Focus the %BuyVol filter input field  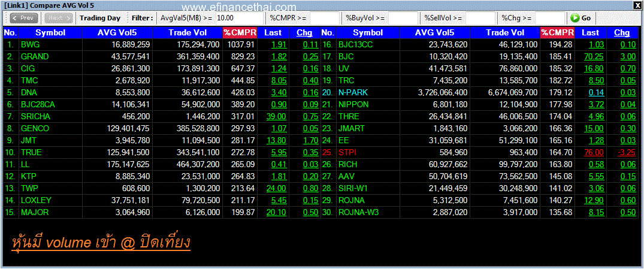tap(403, 18)
